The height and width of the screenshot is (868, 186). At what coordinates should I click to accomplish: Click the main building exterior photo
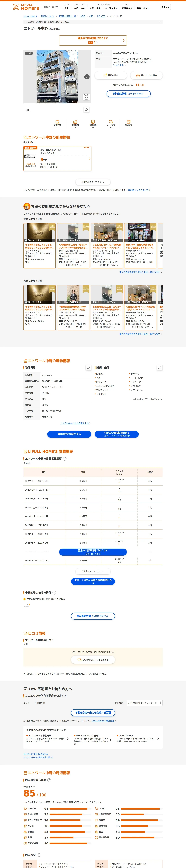(x=57, y=77)
